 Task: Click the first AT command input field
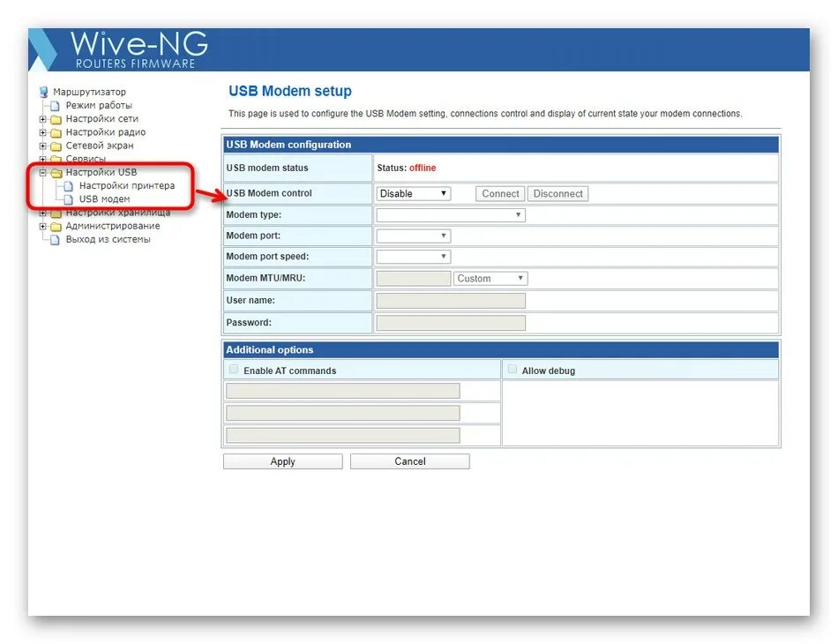[342, 391]
